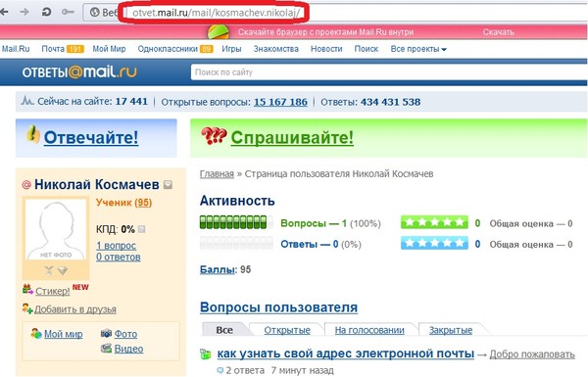The image size is (588, 377).
Task: Click the Скачать browser download button
Action: [498, 32]
